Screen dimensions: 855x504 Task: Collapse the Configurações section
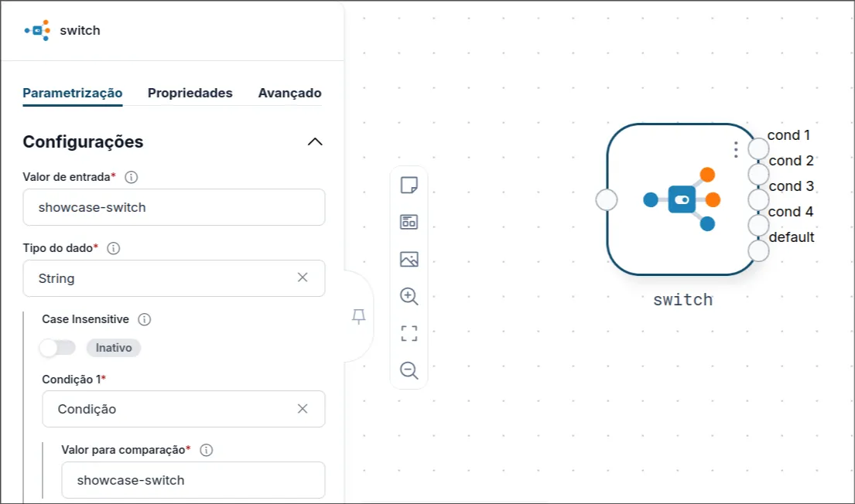315,141
